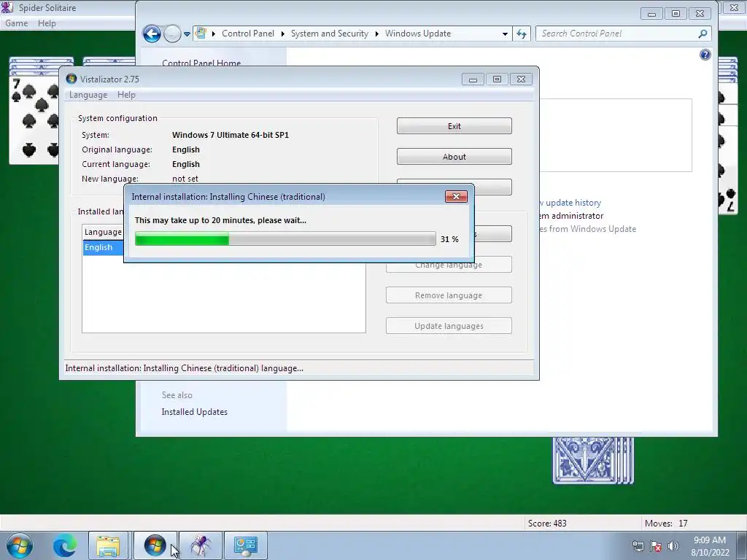
Task: Select the Vistalizator taskbar button
Action: point(155,545)
